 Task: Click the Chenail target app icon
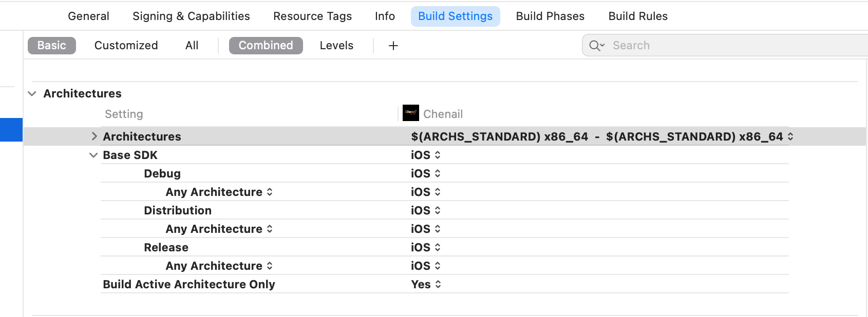click(x=410, y=113)
